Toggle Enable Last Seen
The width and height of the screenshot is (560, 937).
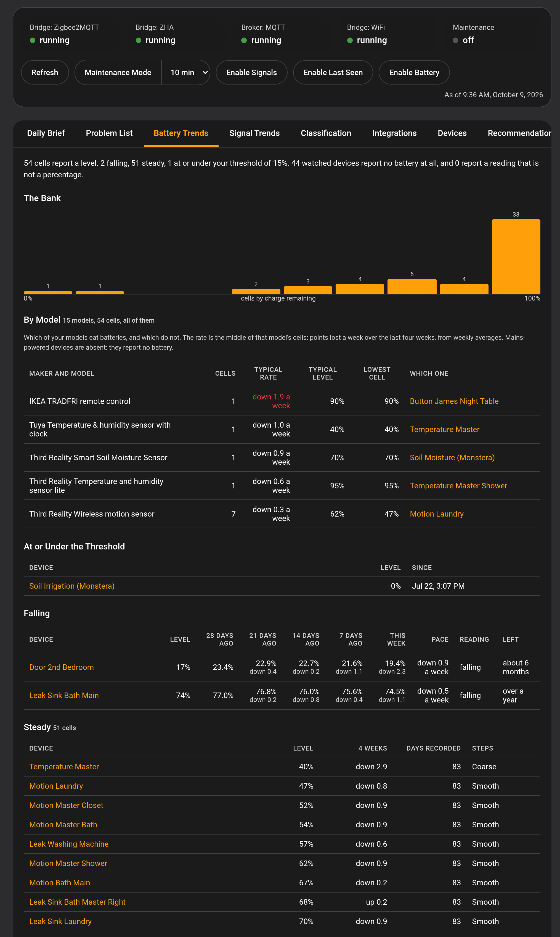point(333,73)
